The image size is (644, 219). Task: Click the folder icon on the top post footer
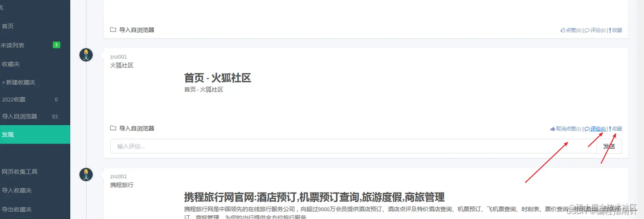tap(113, 30)
